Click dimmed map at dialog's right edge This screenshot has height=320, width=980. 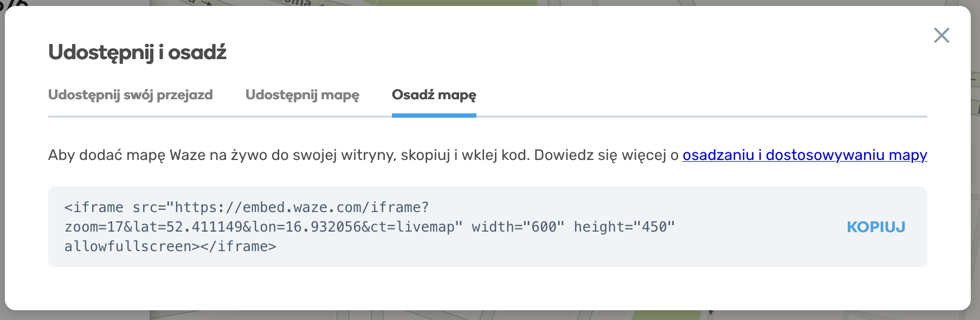point(975,163)
